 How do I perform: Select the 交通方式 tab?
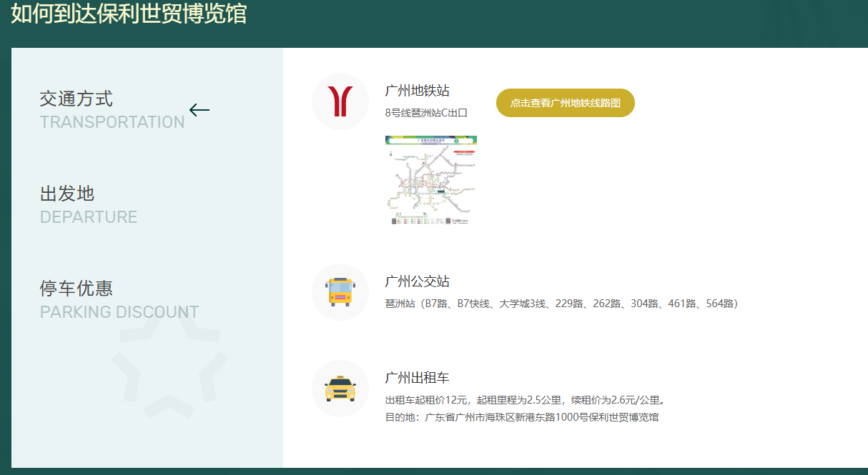pos(77,99)
